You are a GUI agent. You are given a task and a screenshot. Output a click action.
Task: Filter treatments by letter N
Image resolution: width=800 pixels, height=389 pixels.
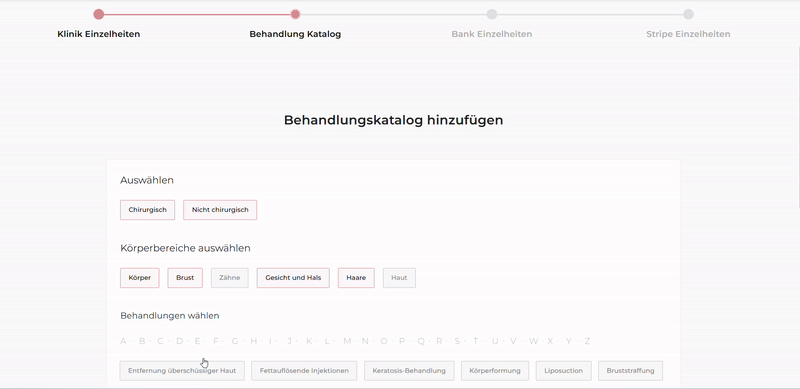coord(365,341)
